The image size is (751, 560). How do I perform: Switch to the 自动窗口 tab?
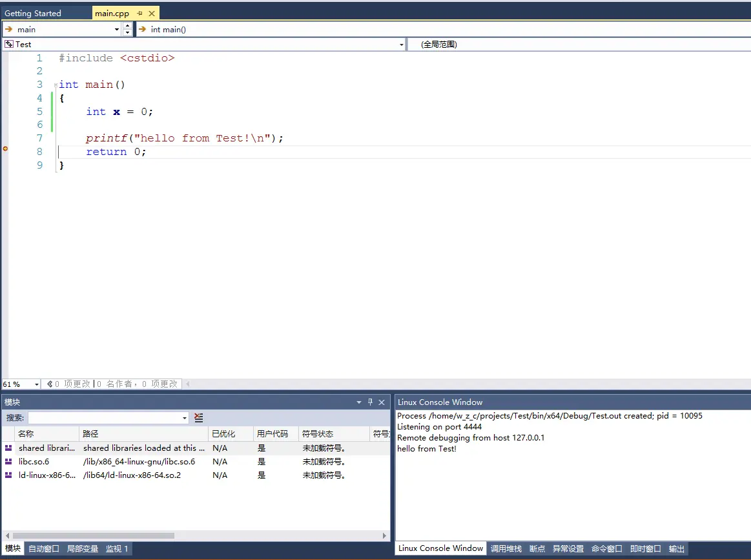(43, 548)
